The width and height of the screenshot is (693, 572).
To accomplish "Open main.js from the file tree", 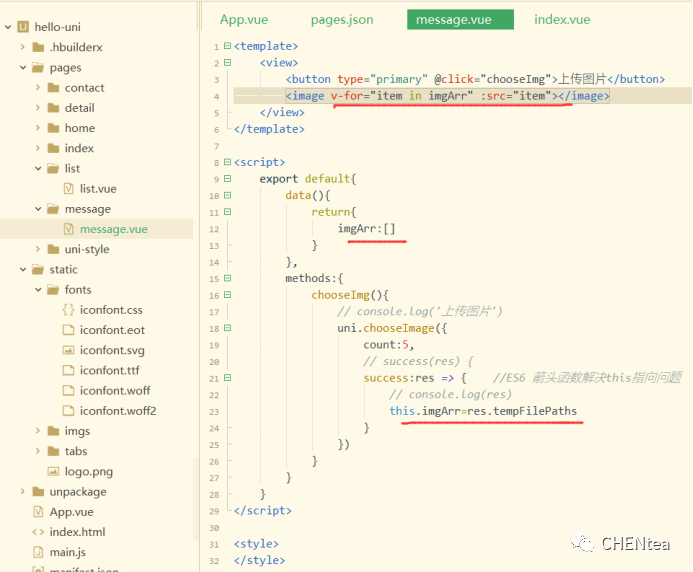I will 67,552.
